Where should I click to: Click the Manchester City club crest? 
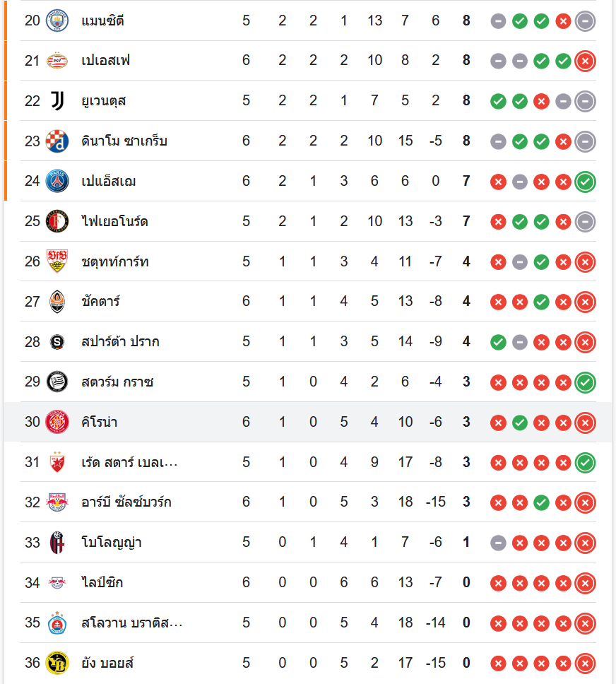click(57, 20)
